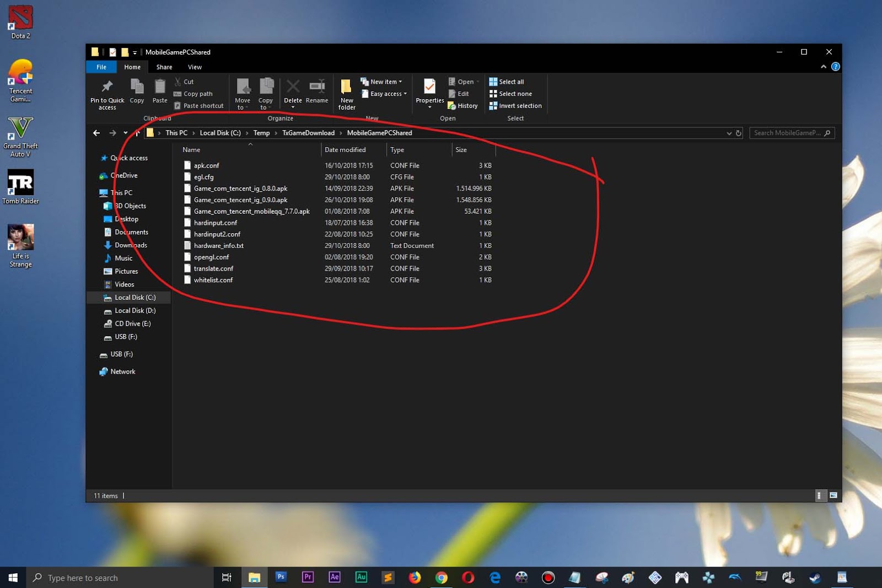The image size is (882, 588).
Task: Open the Copy to dropdown
Action: [266, 94]
